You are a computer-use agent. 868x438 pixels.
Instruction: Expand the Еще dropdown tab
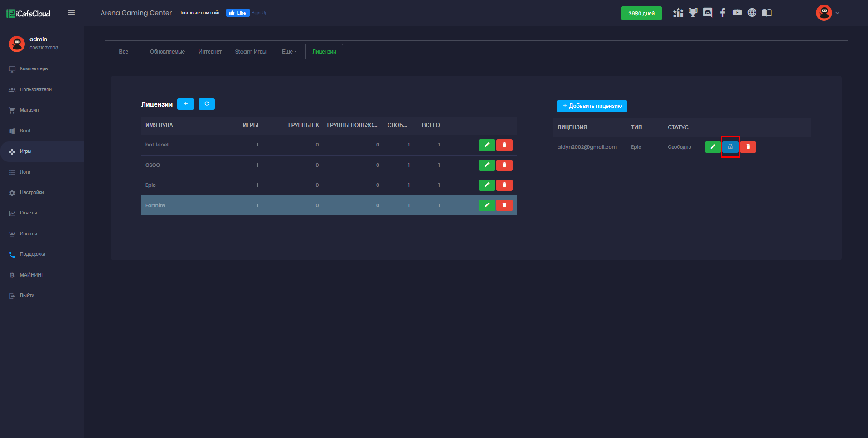pyautogui.click(x=289, y=52)
